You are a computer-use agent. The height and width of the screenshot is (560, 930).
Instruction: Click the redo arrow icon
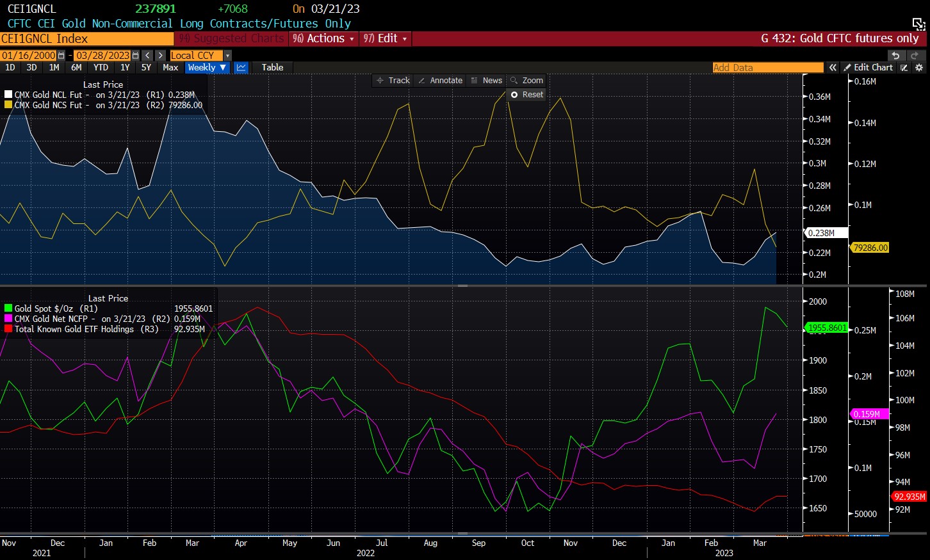[915, 56]
